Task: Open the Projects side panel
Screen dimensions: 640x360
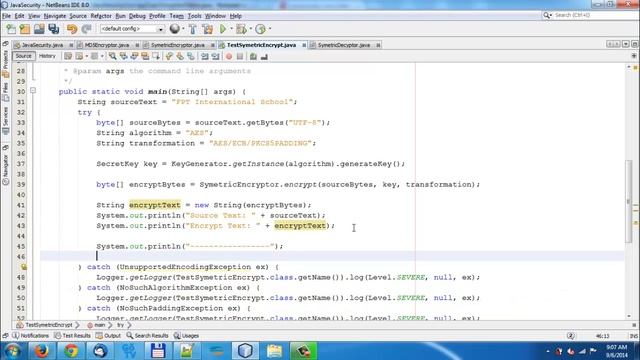Action: click(x=5, y=63)
